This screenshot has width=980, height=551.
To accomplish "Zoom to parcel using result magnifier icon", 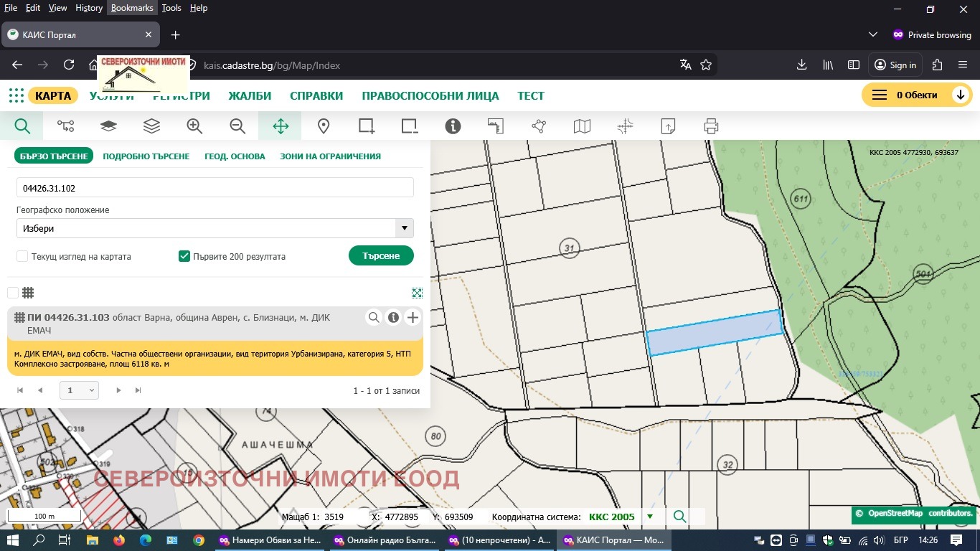I will click(x=374, y=318).
